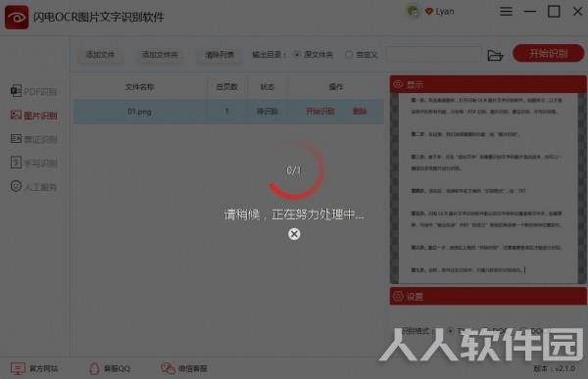Click the 待识别 status cell
This screenshot has height=379, width=588.
click(268, 112)
